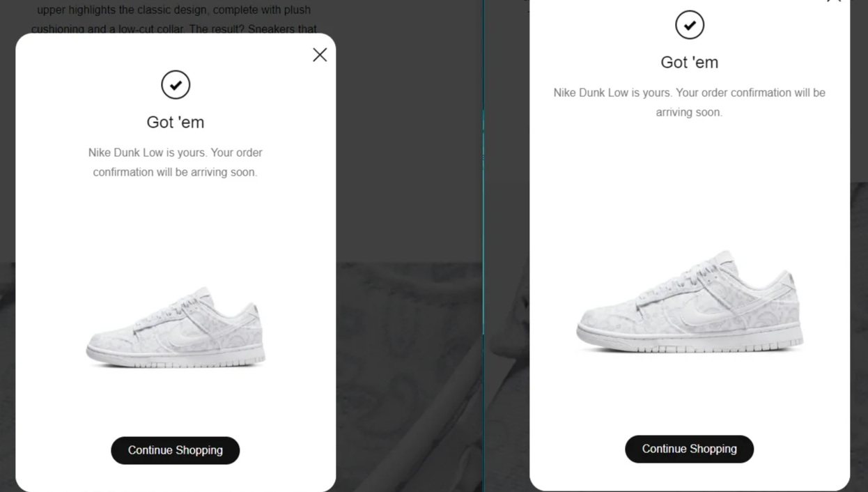Select the larger Nike Dunk Low shoe image
Viewport: 868px width, 492px height.
(x=690, y=302)
